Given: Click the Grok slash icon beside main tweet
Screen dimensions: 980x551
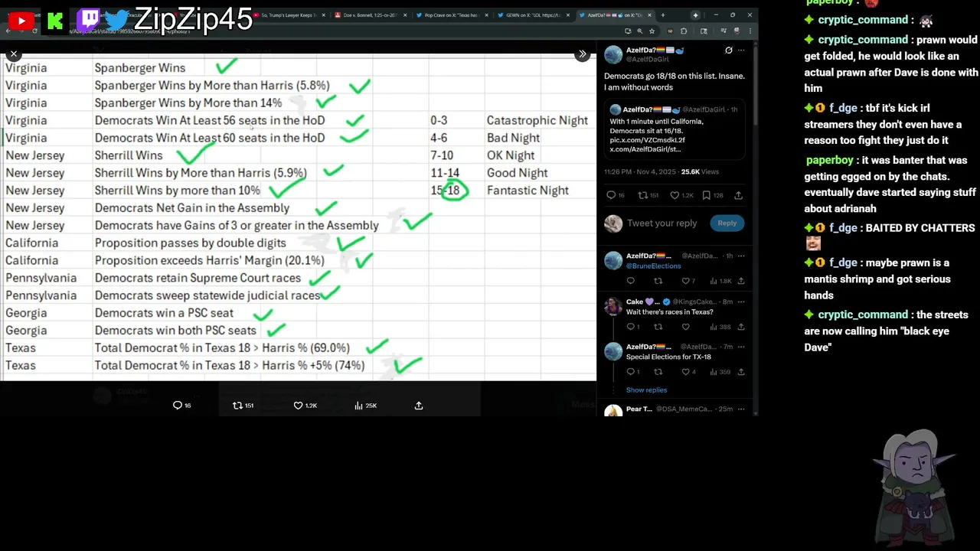Looking at the screenshot, I should pyautogui.click(x=728, y=51).
